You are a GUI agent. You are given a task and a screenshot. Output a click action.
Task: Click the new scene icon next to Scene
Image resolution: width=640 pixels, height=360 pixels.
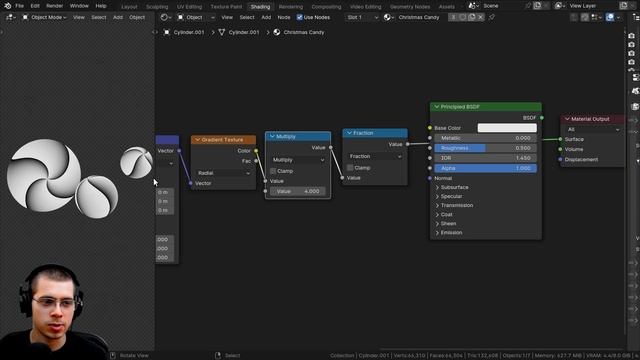(537, 6)
